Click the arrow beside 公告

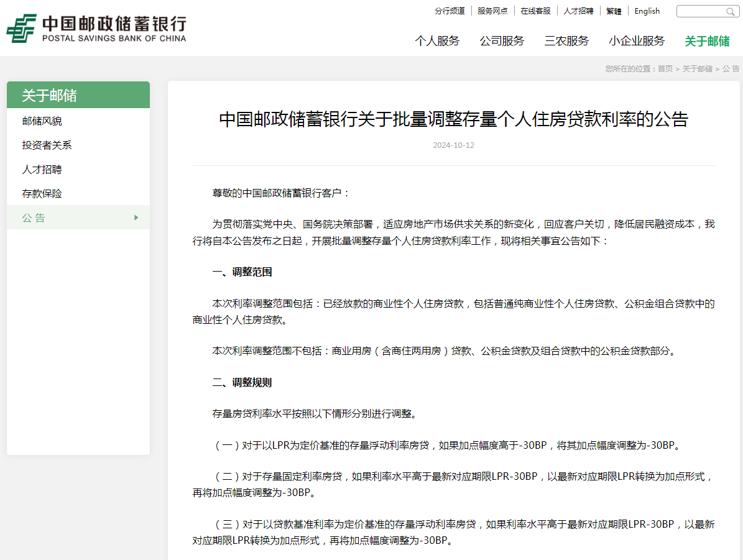[136, 218]
